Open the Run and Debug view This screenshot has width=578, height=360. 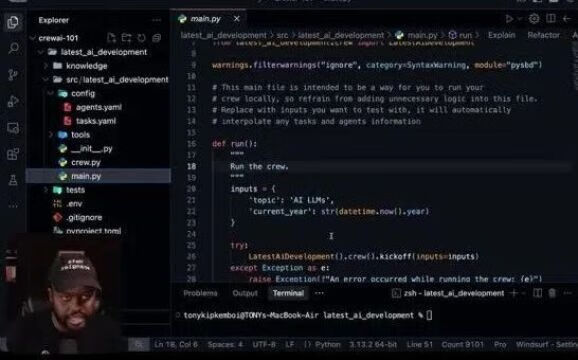13,101
